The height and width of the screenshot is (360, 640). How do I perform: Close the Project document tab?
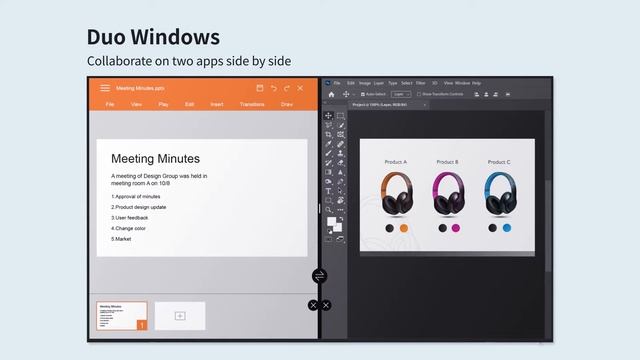coord(424,105)
